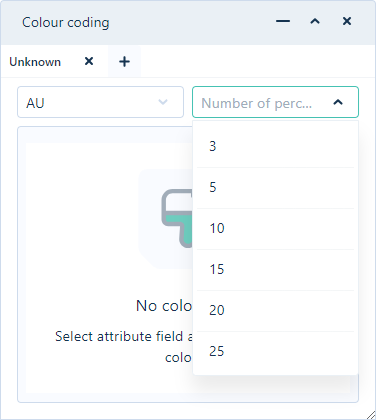Add a new tab with plus icon
The image size is (376, 420).
click(124, 61)
